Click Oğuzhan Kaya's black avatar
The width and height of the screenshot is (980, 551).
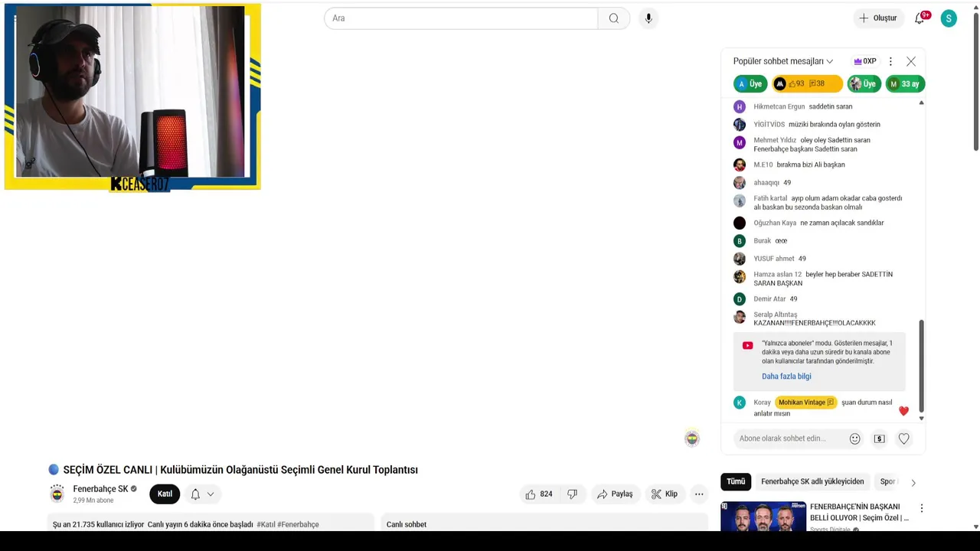click(740, 223)
